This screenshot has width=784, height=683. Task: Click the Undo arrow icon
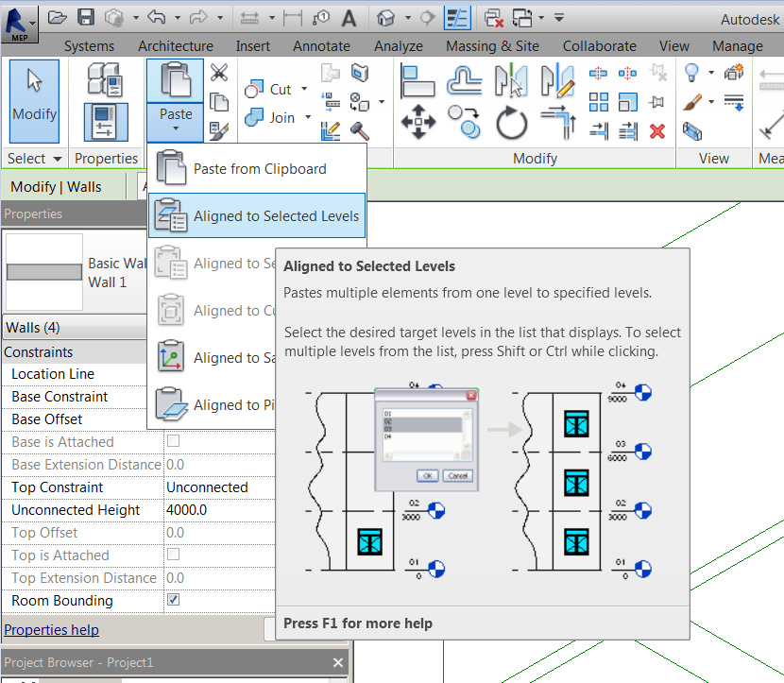[x=157, y=18]
